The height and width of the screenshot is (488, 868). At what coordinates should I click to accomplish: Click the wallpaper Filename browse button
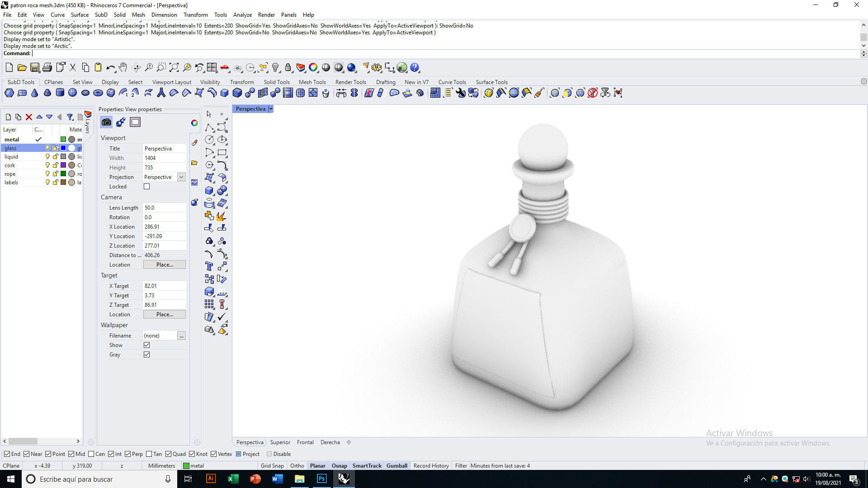(x=181, y=336)
